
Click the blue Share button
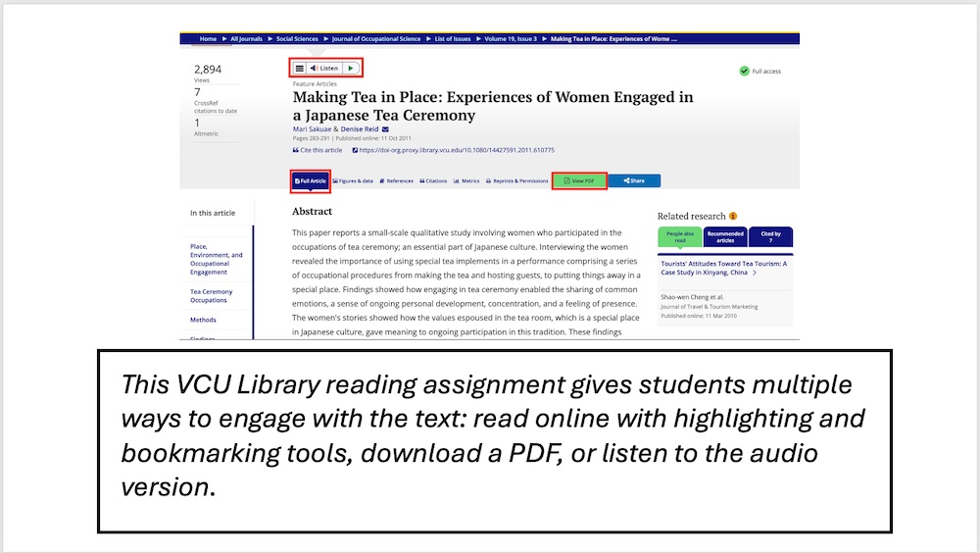click(634, 180)
